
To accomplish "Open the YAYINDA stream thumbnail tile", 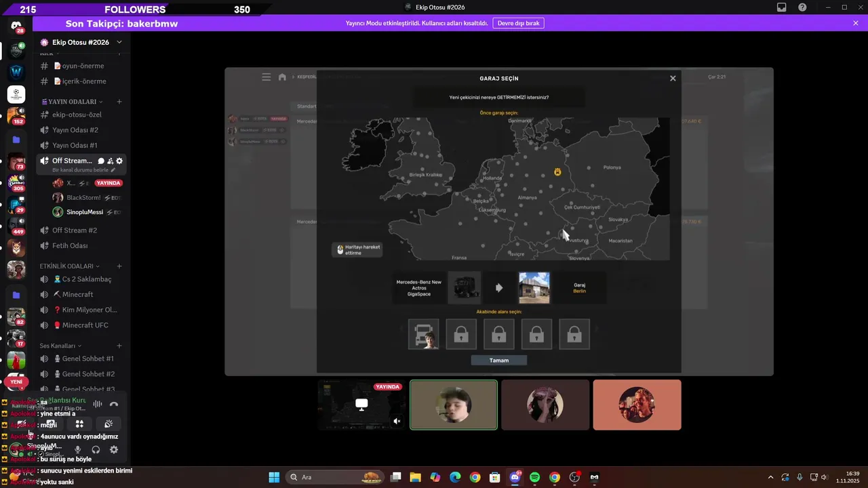I will [362, 405].
